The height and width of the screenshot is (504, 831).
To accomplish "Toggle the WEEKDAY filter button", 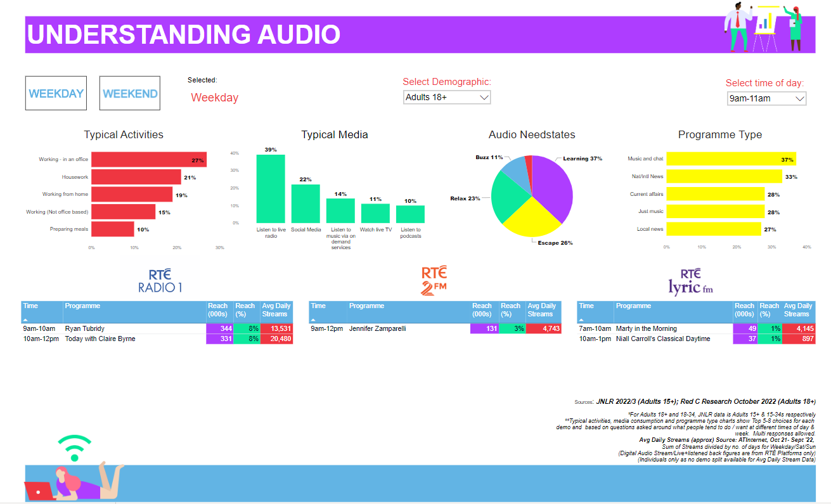I will click(x=56, y=93).
